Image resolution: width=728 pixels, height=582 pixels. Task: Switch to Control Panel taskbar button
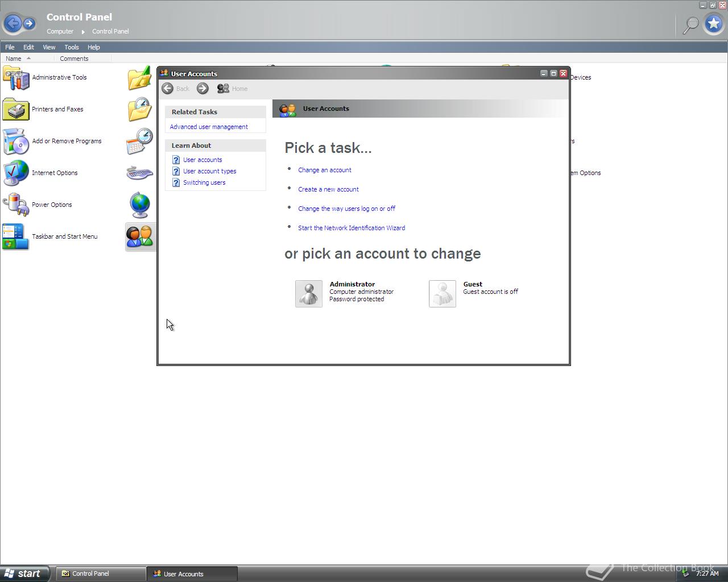101,573
